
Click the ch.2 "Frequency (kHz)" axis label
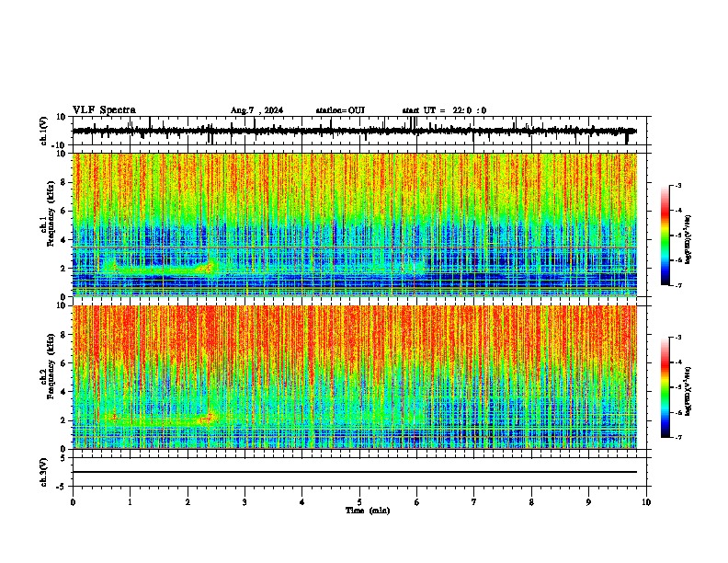click(x=51, y=366)
